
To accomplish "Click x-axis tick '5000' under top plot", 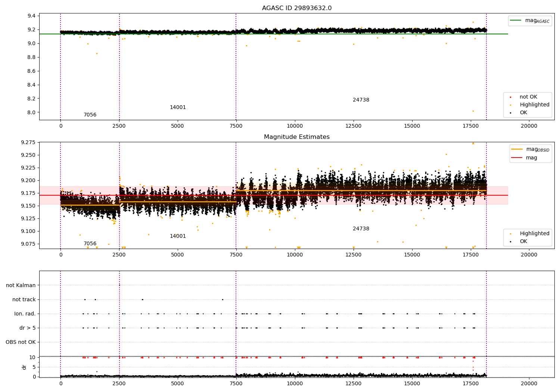I will point(178,126).
